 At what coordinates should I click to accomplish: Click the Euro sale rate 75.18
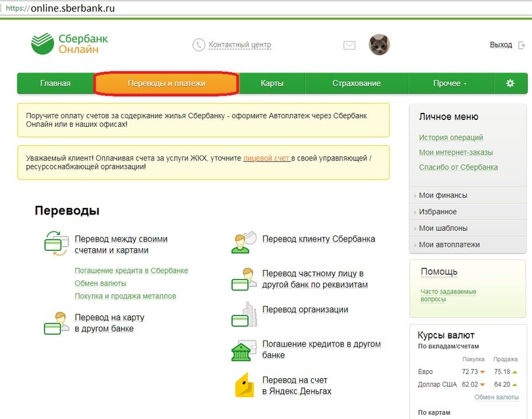click(x=502, y=371)
